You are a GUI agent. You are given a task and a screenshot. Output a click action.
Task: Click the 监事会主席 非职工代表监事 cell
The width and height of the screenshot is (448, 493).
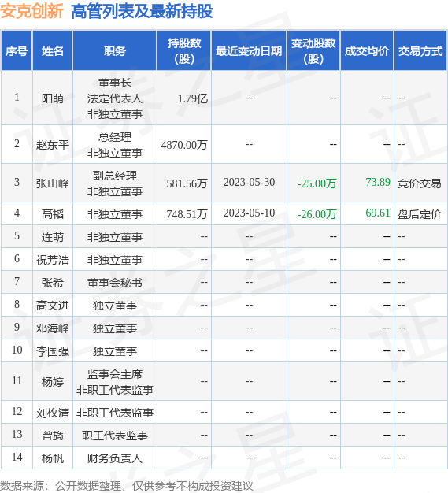point(115,382)
